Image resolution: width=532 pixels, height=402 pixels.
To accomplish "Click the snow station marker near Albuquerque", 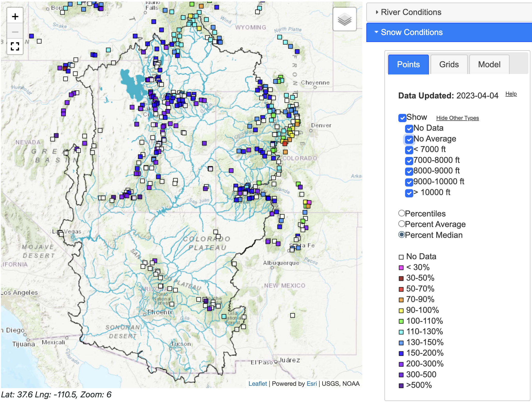I will point(234,264).
